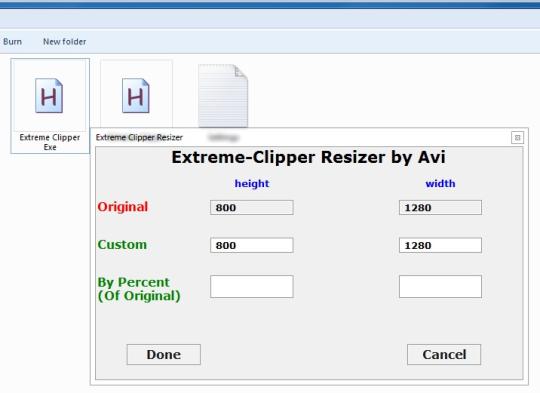Click the By Percent (Of Original) label
The width and height of the screenshot is (540, 393).
[139, 289]
